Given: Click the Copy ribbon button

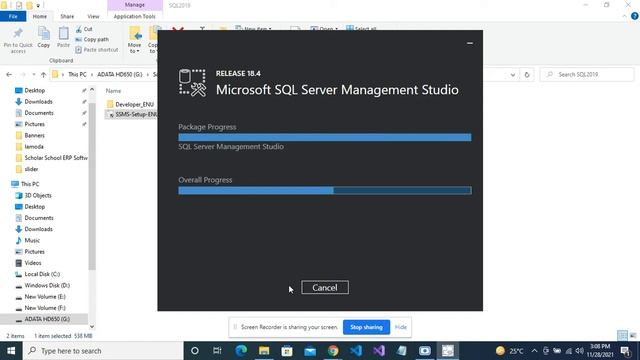Looking at the screenshot, I should tap(44, 37).
